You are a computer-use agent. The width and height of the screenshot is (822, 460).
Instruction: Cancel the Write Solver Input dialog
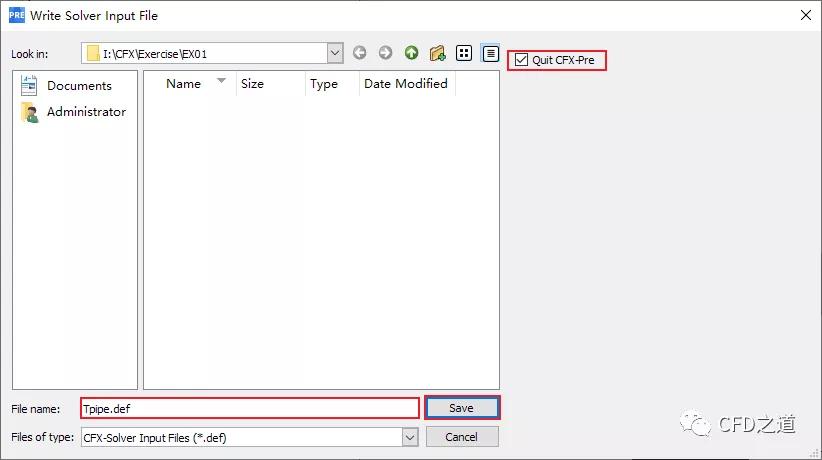coord(462,437)
